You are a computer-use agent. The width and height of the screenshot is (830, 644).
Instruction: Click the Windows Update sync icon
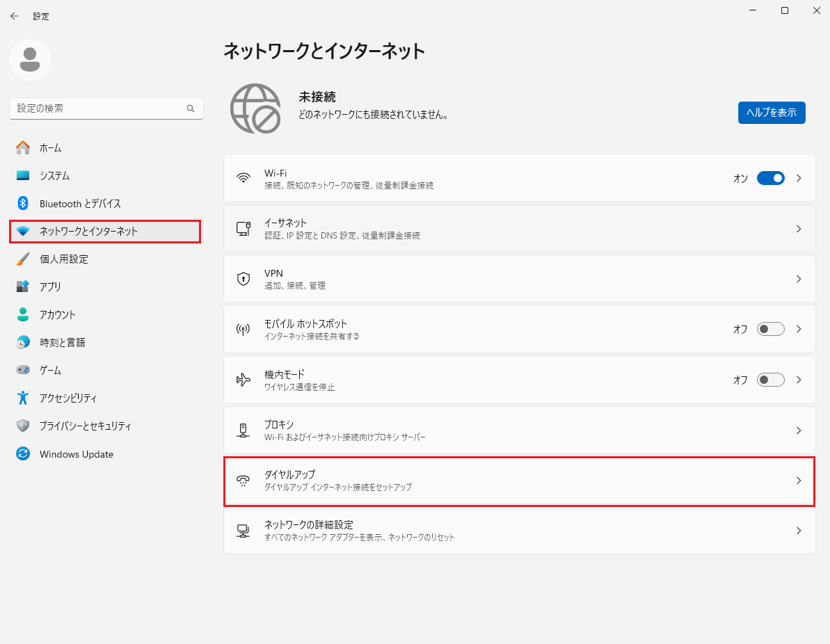[23, 454]
